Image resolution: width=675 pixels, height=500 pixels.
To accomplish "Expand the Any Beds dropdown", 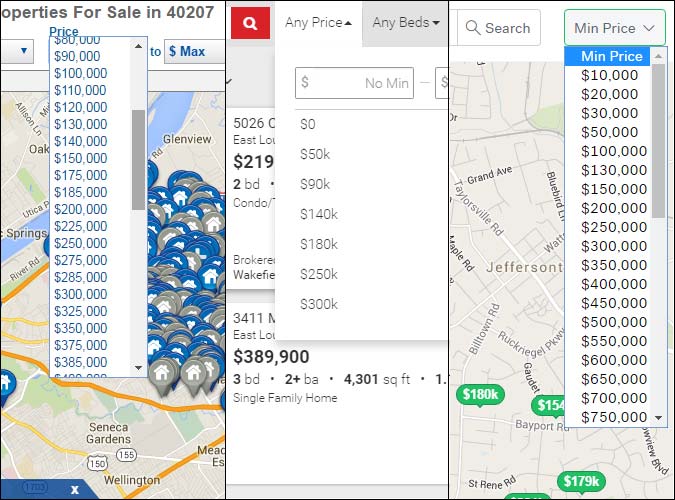I will click(x=405, y=22).
